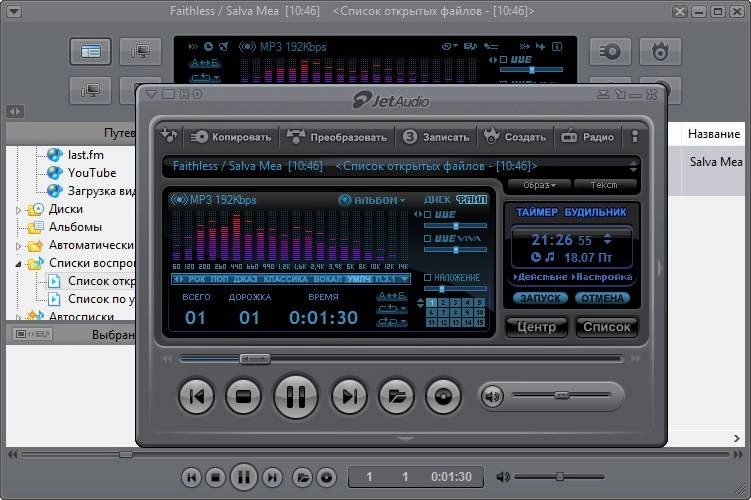
Task: Mute sound with the front player speaker icon
Action: (x=492, y=397)
